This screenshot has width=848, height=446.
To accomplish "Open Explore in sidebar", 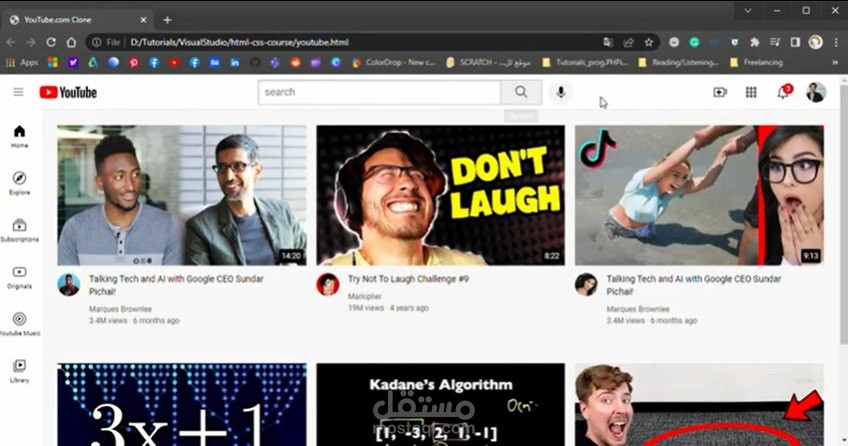I will 19,183.
